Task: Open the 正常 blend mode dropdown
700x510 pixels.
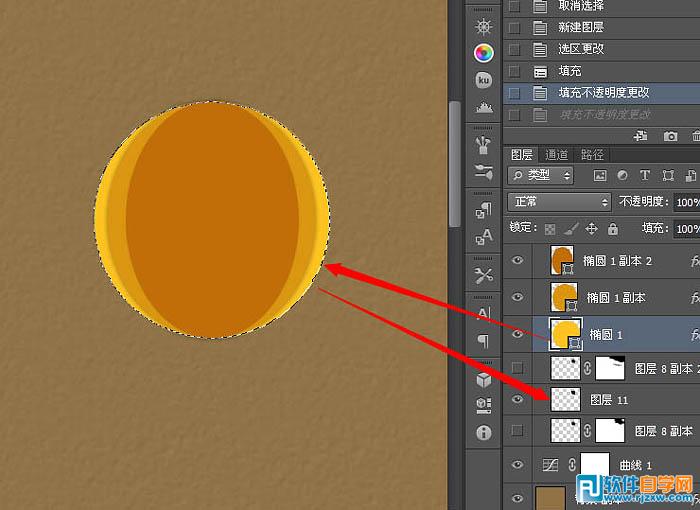Action: 559,202
